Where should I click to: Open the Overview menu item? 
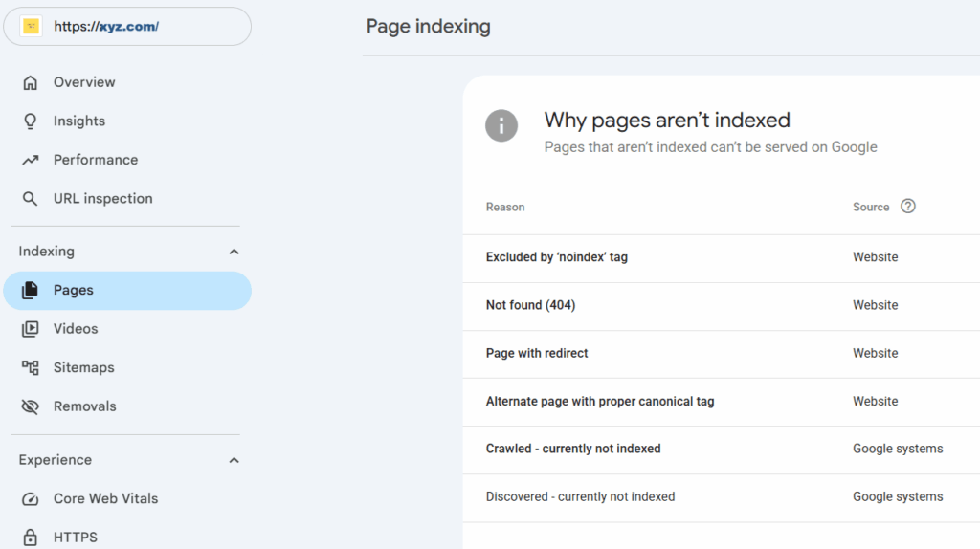[x=84, y=82]
